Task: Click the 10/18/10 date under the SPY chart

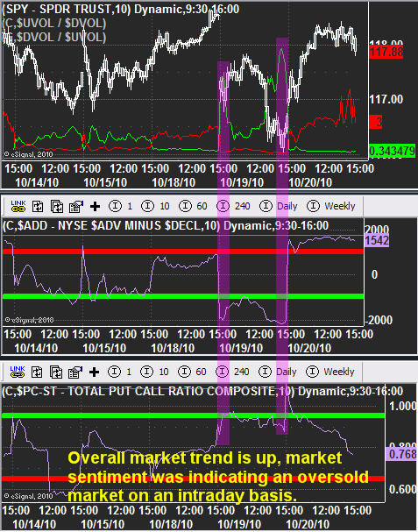Action: [174, 182]
